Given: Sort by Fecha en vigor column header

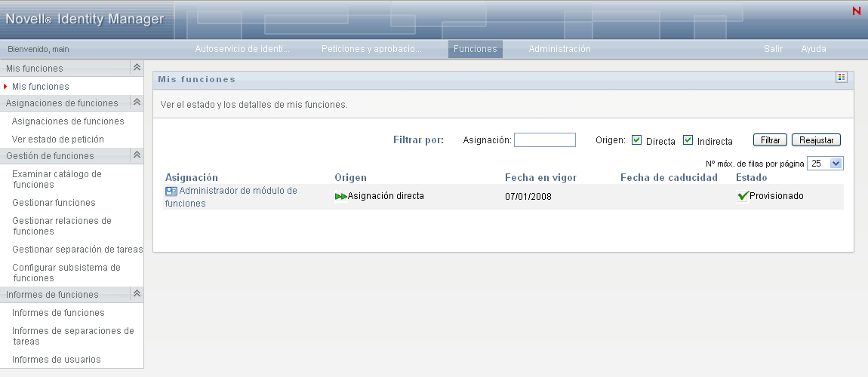Looking at the screenshot, I should coord(541,177).
